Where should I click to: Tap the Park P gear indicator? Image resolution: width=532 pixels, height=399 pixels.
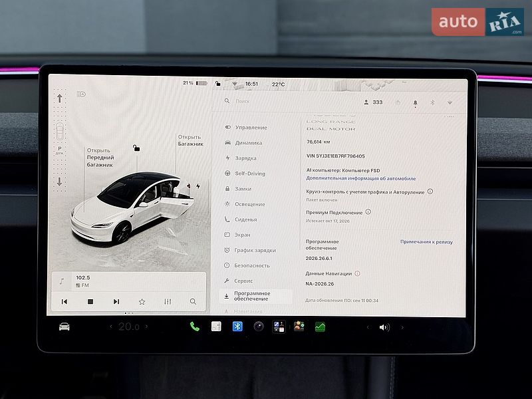(60, 149)
